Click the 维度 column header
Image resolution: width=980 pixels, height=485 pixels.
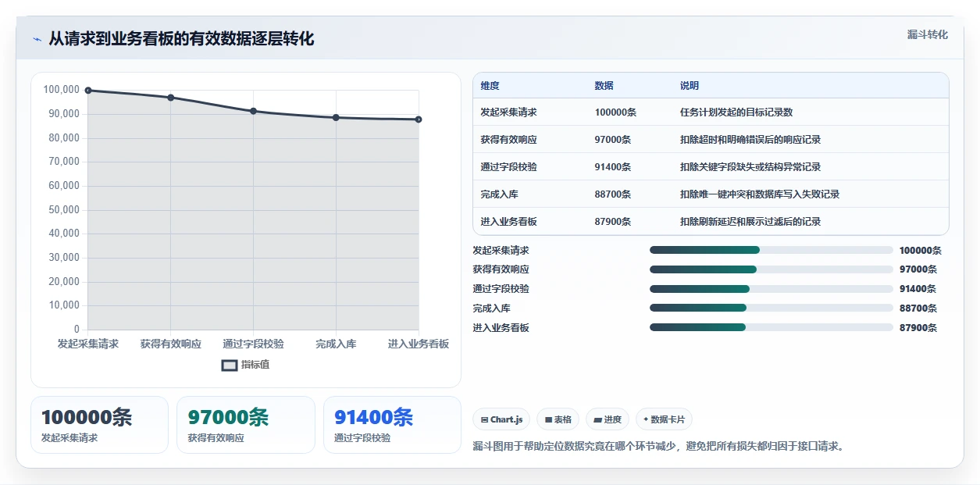click(490, 86)
